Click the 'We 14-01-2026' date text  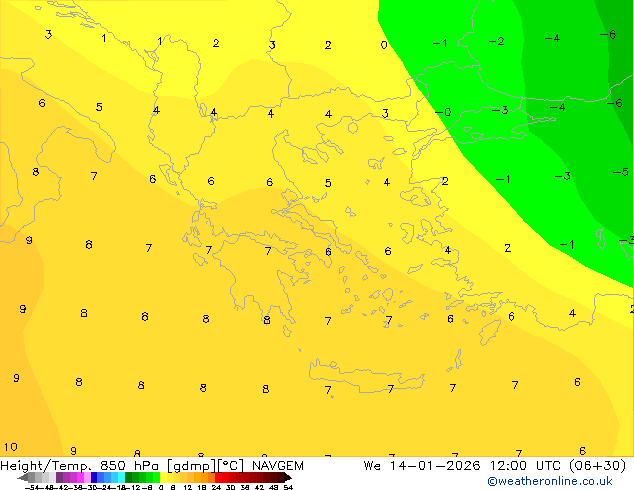click(x=421, y=466)
